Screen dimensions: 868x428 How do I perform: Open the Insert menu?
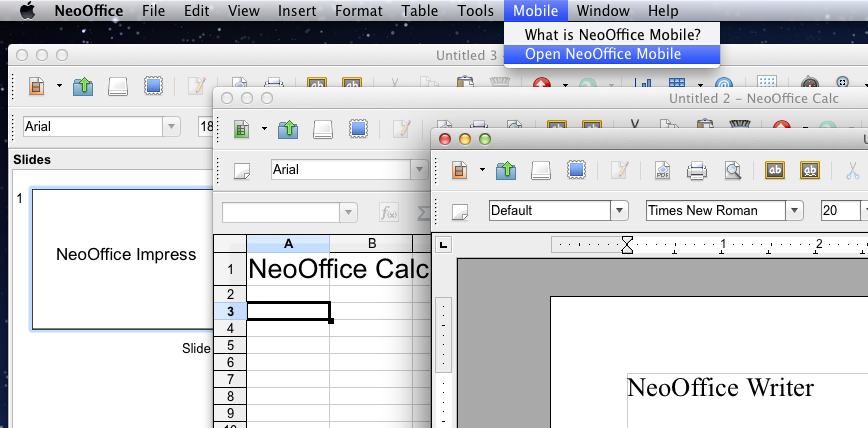297,11
